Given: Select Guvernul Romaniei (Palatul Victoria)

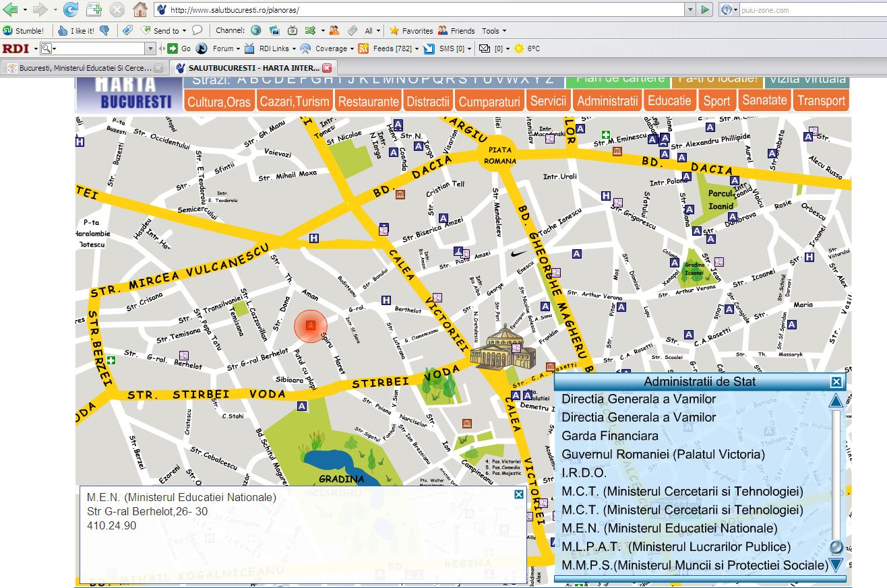Looking at the screenshot, I should tap(663, 455).
